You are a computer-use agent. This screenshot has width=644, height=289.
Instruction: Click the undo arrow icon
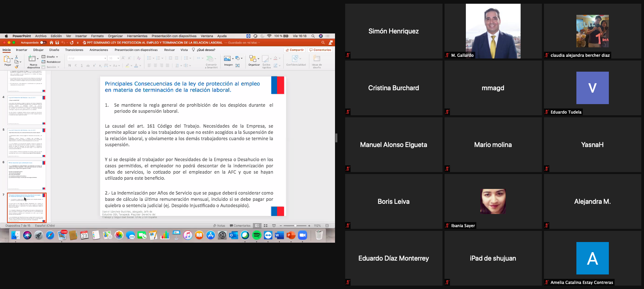(x=63, y=43)
